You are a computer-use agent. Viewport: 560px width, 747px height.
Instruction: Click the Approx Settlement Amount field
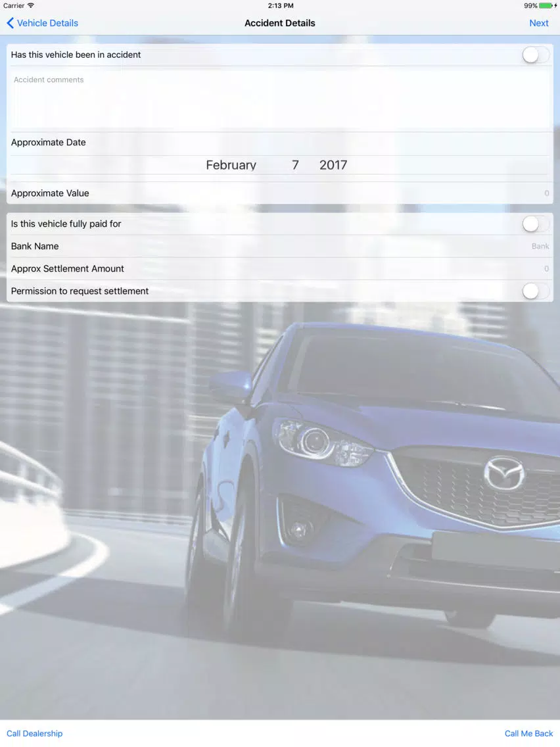click(280, 269)
